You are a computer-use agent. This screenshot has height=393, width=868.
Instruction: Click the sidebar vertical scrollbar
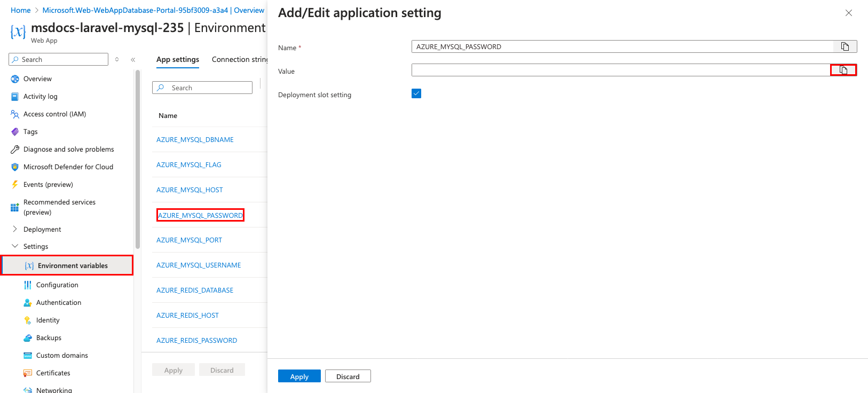138,159
